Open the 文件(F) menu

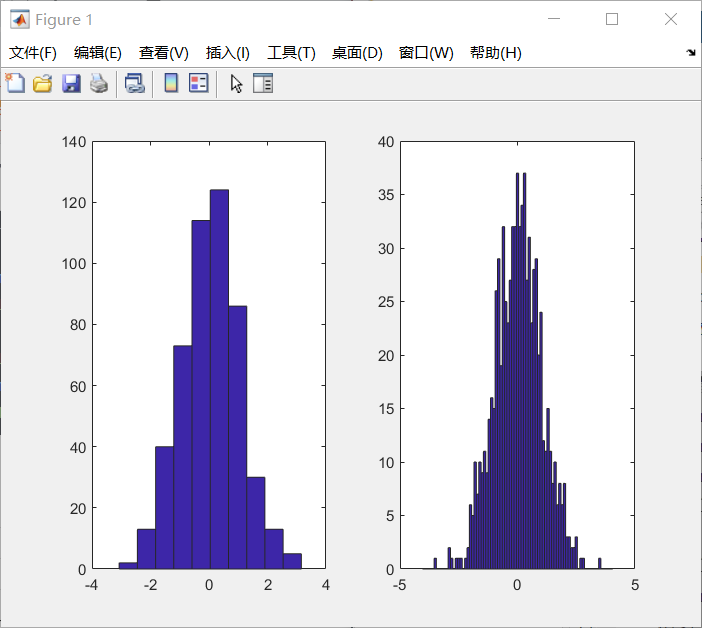[x=33, y=53]
